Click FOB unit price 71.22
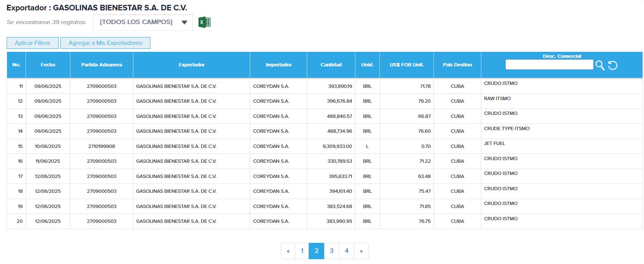This screenshot has width=644, height=264. [x=425, y=161]
